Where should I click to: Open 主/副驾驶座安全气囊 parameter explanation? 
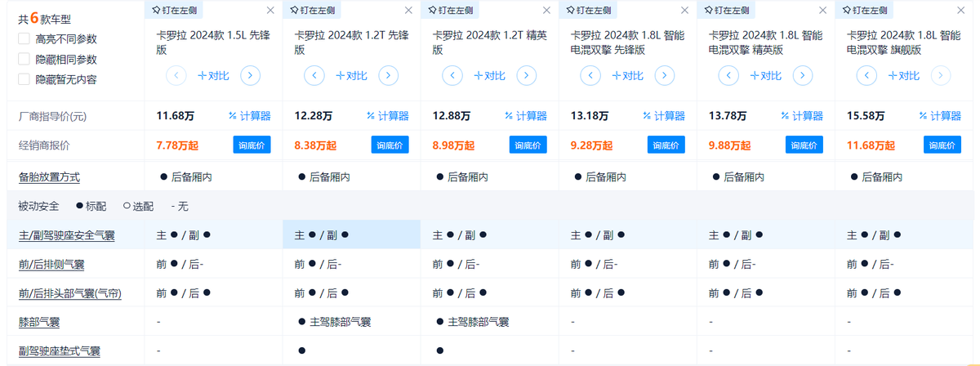point(66,235)
